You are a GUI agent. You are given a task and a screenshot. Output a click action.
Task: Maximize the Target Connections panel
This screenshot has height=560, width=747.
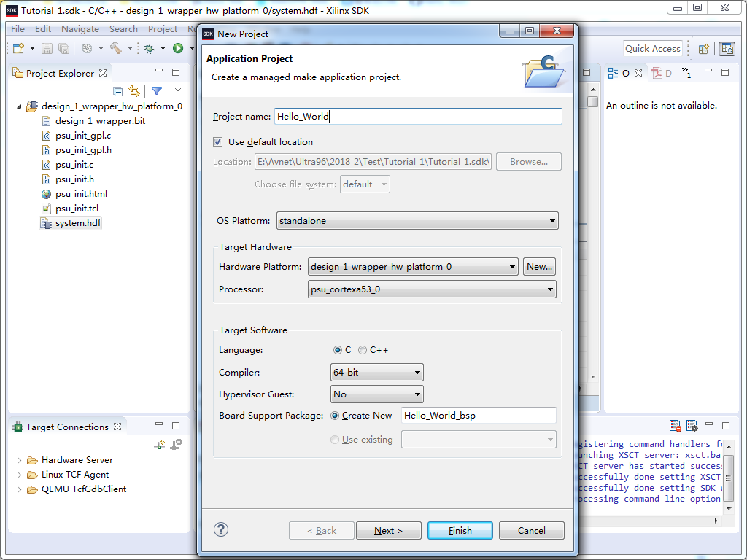[176, 426]
